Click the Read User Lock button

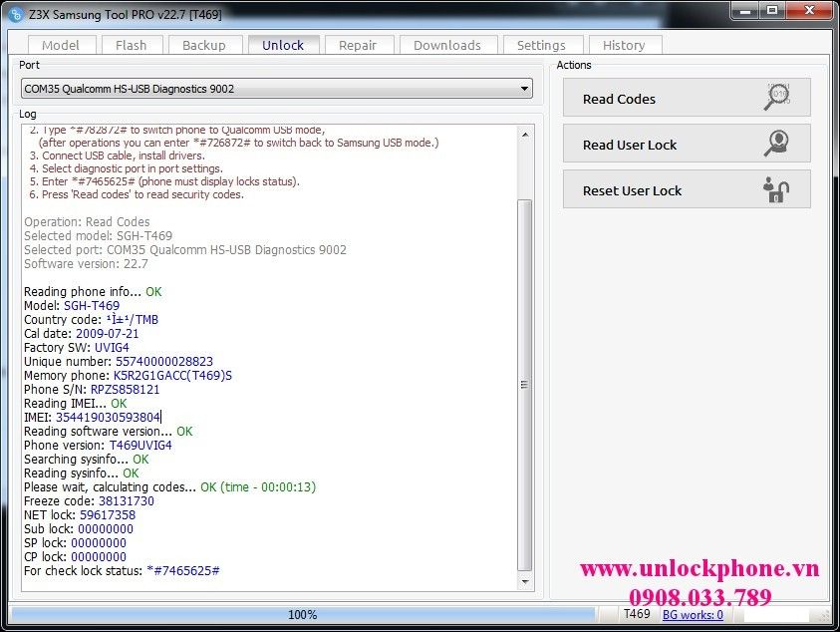687,144
